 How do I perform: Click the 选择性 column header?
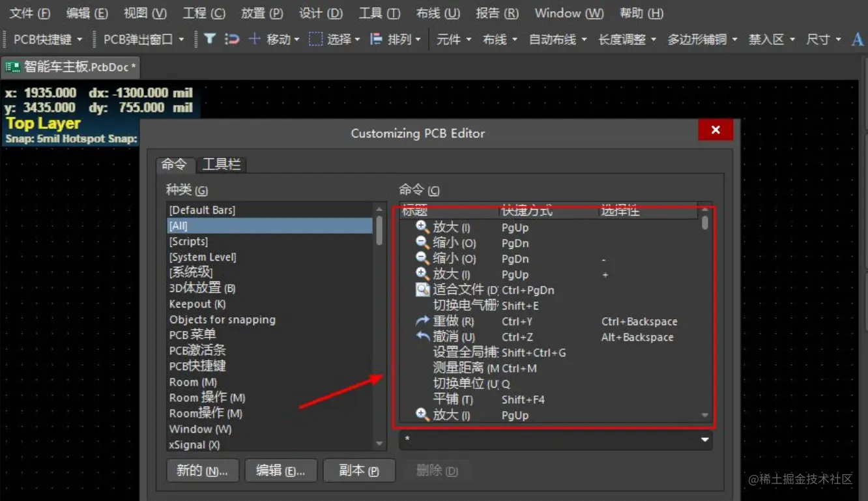pyautogui.click(x=648, y=210)
